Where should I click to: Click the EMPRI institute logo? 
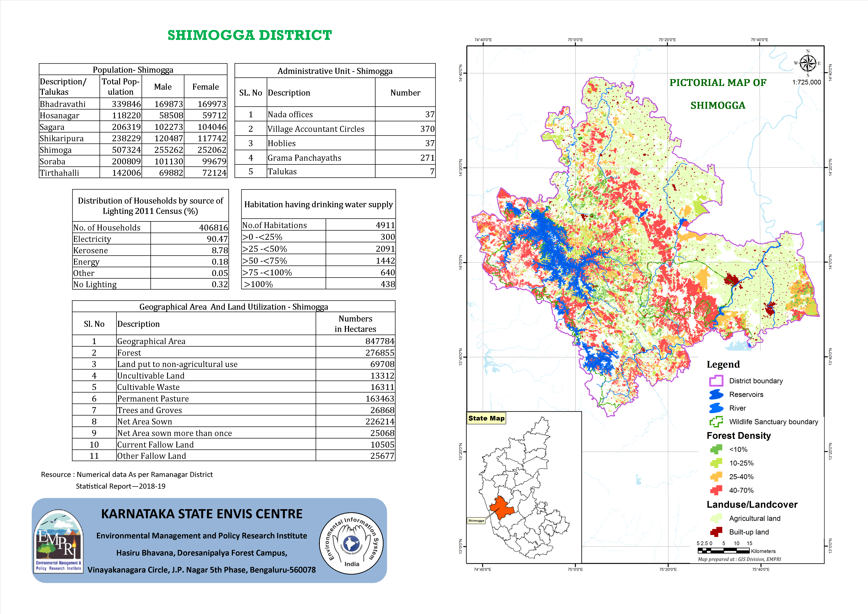(x=59, y=541)
